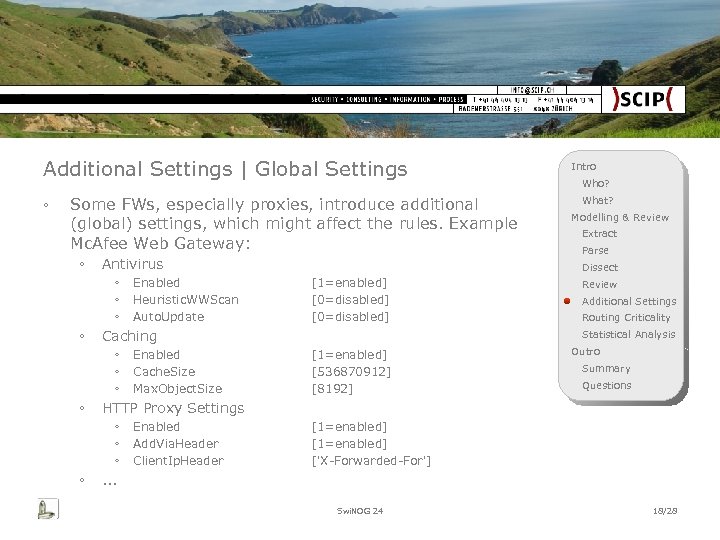
Task: Click the Enabled entry under Caching
Action: [x=156, y=355]
